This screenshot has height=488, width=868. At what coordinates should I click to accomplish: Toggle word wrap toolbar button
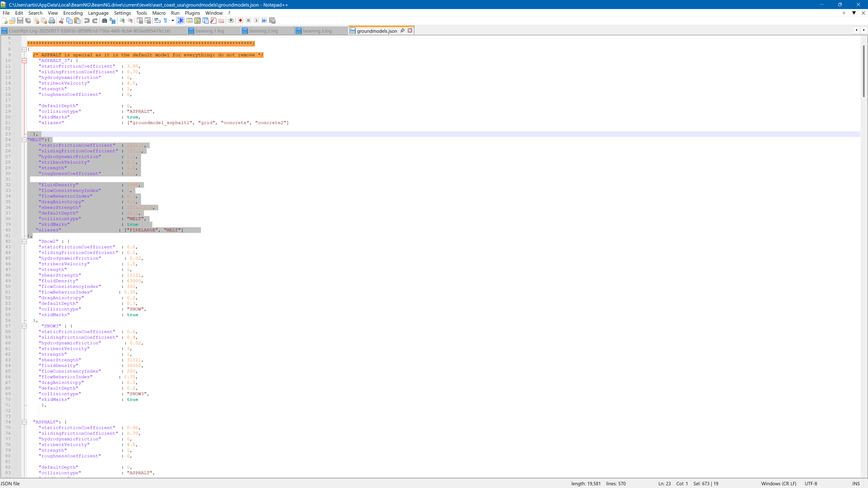point(157,21)
